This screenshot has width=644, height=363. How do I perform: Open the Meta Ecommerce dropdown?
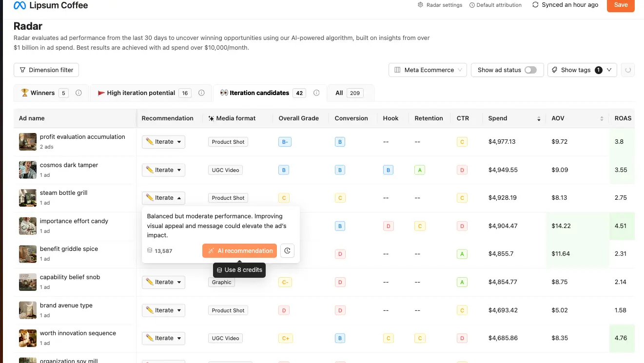point(428,70)
